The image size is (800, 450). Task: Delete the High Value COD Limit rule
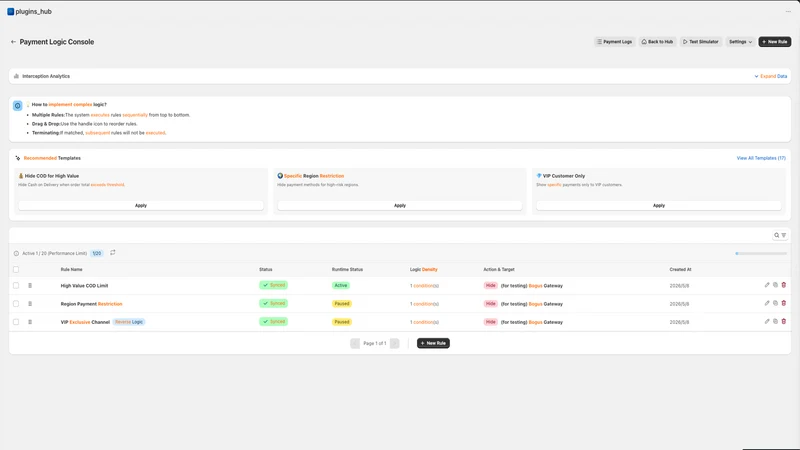coord(784,285)
